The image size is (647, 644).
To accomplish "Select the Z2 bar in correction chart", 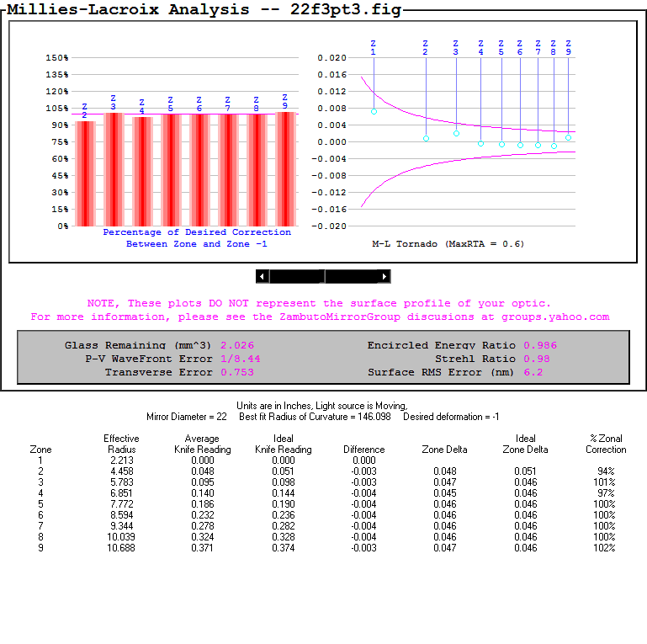I will [x=85, y=173].
